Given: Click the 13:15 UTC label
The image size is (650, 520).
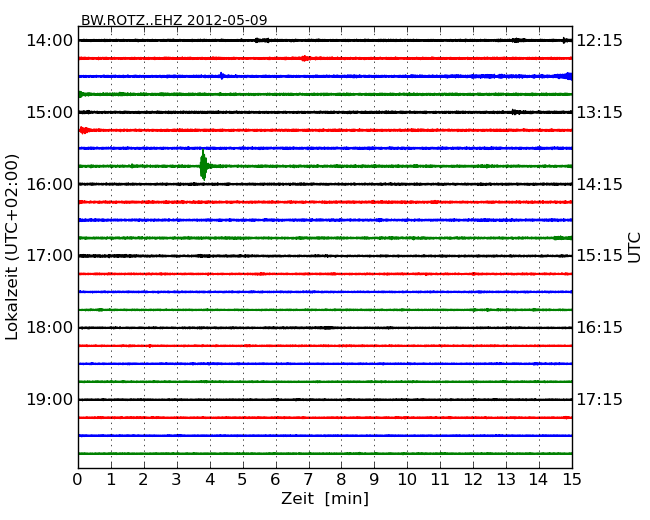Looking at the screenshot, I should coord(600,112).
